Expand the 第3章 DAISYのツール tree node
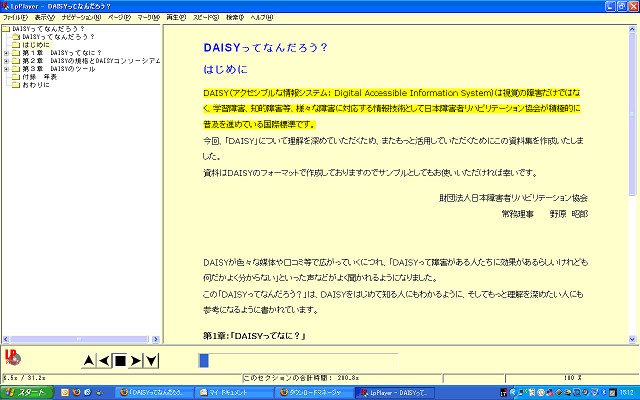This screenshot has height=400, width=640. [7, 68]
